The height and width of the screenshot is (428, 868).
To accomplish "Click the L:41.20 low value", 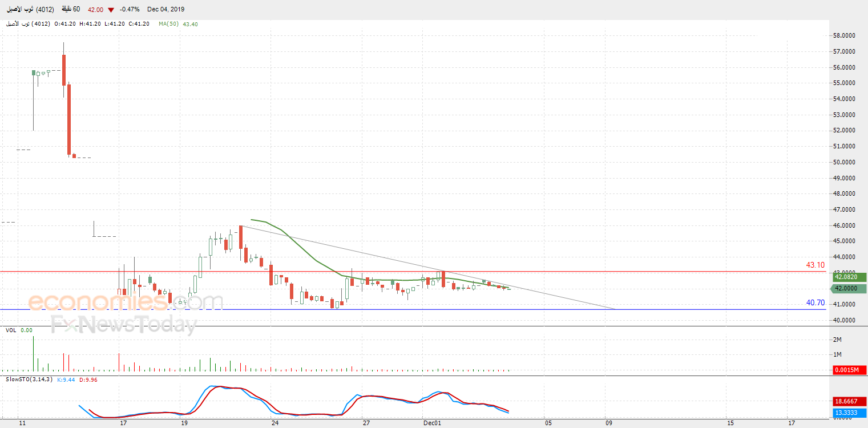I will [x=114, y=24].
